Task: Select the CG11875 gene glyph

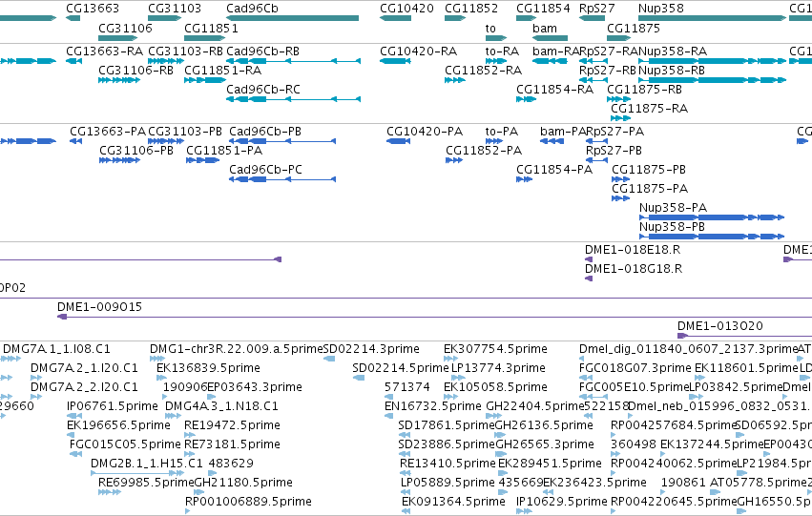Action: (619, 38)
